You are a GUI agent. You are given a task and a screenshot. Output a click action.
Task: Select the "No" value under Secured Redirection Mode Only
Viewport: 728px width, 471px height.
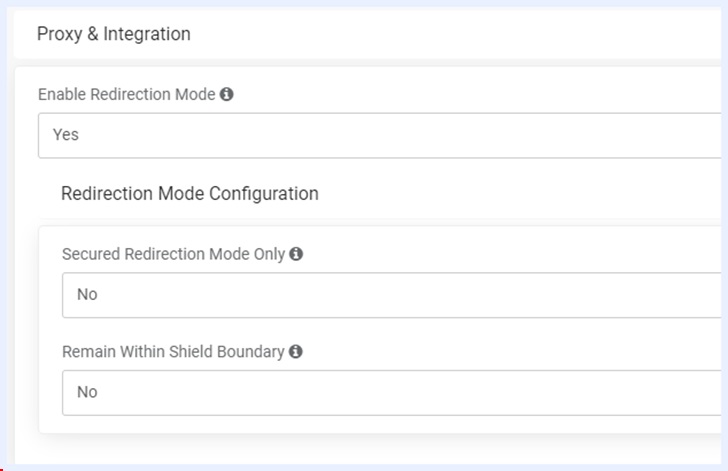87,295
